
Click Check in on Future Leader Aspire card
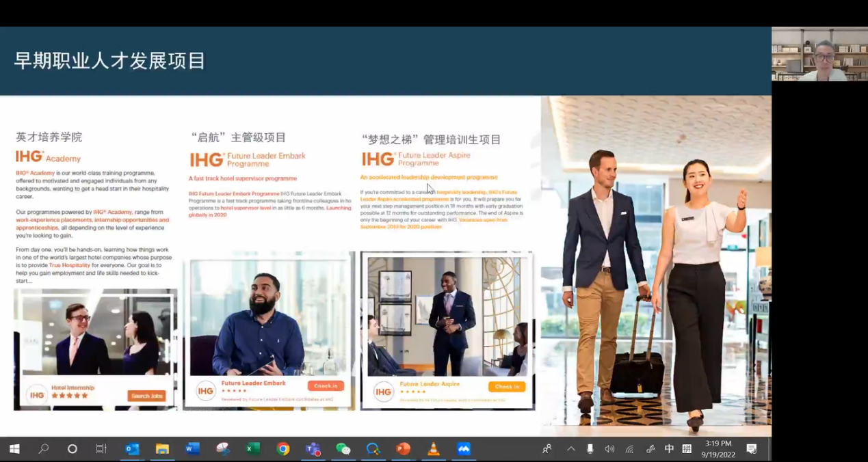[x=507, y=387]
